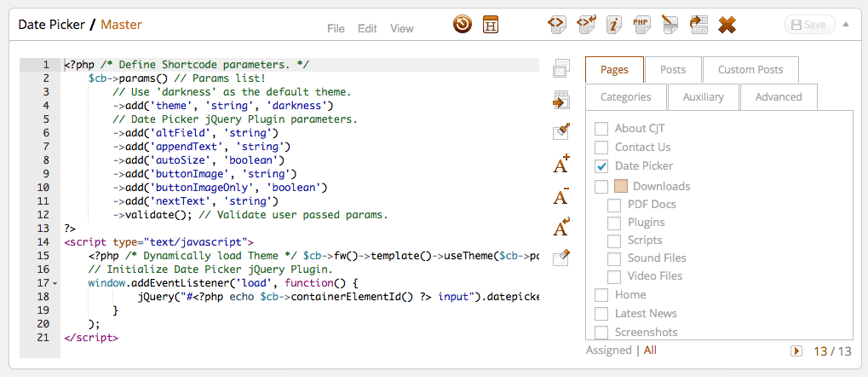Click the code tags icon with return arrow
Screen dimensions: 868x377
pos(586,25)
